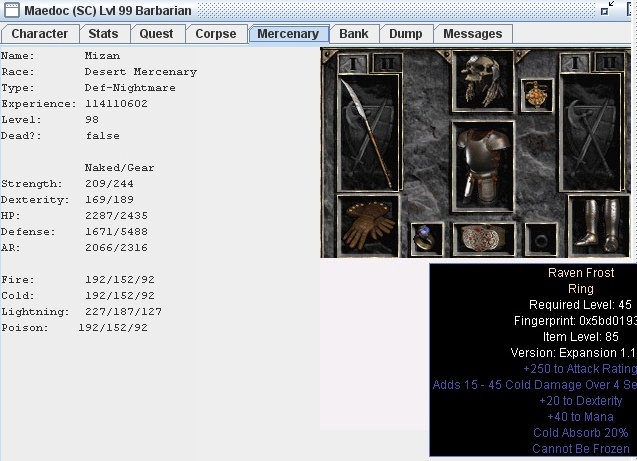Open the Bank tab
This screenshot has height=461, width=637.
coord(354,34)
